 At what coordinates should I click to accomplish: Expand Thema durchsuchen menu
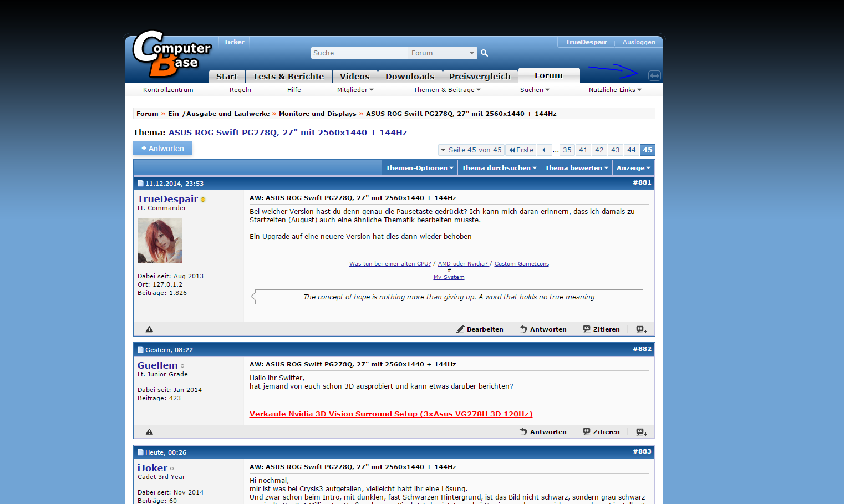pyautogui.click(x=499, y=168)
